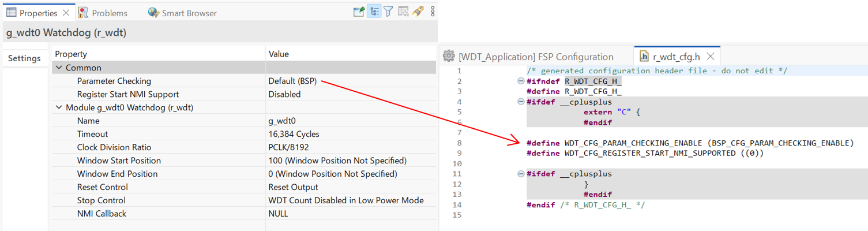Select the Settings side tab
The image size is (868, 231).
click(x=24, y=58)
